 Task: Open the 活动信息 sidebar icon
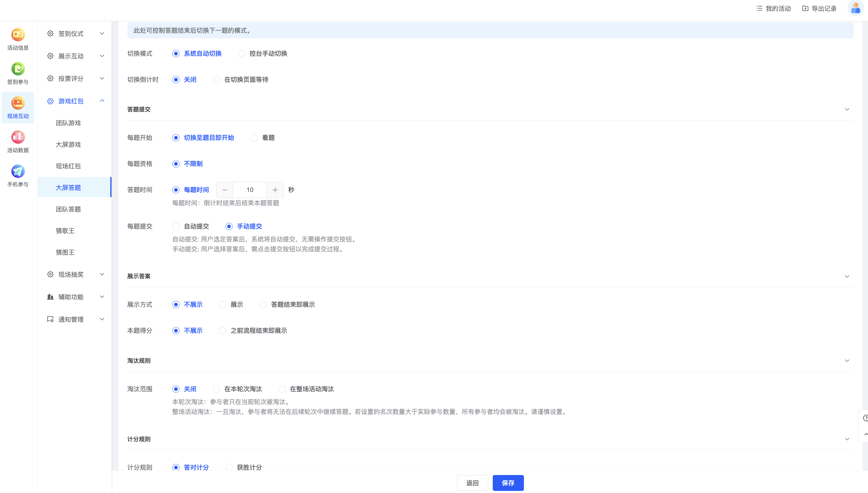click(18, 35)
